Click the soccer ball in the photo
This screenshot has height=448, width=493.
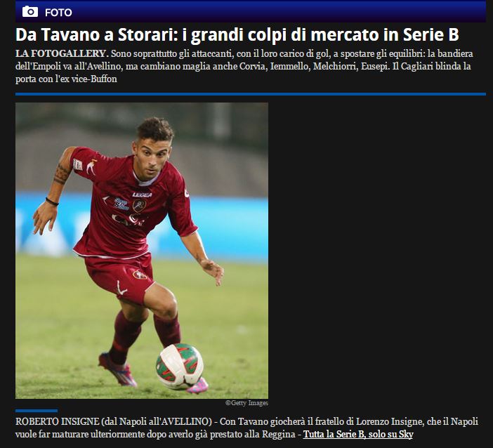coord(180,367)
